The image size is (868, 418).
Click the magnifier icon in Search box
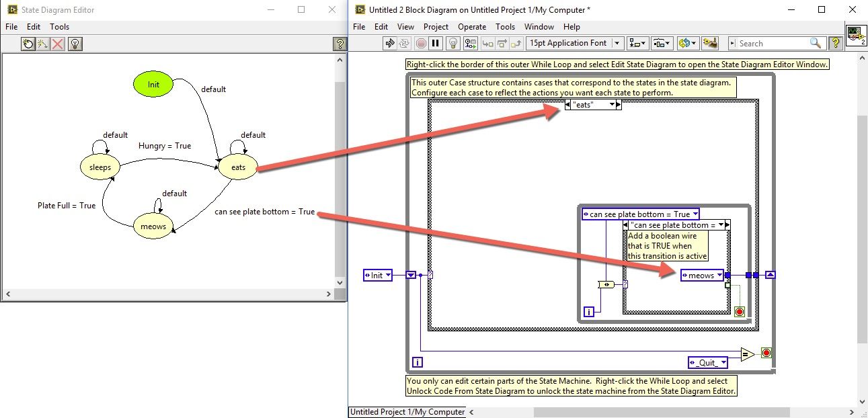click(816, 43)
